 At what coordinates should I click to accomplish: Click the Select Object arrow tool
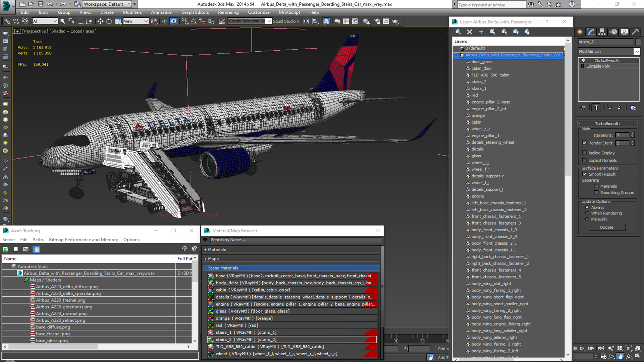tap(62, 21)
